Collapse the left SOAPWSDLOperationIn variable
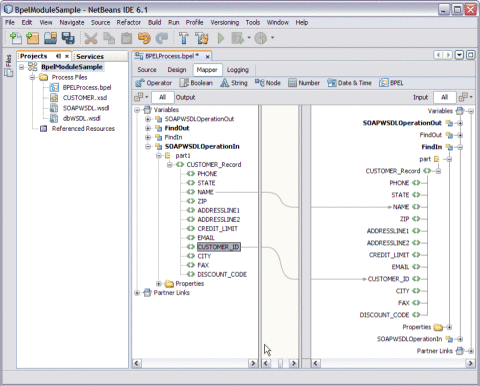This screenshot has width=480, height=386. [148, 146]
